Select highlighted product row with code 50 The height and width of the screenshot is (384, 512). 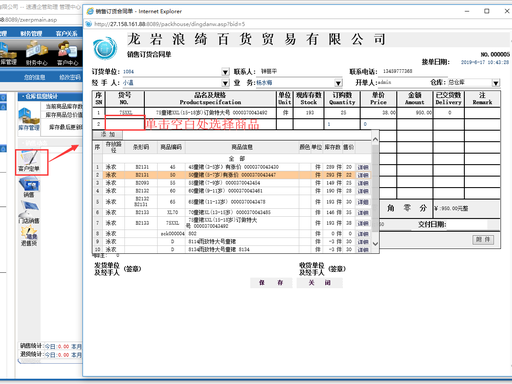[x=232, y=175]
